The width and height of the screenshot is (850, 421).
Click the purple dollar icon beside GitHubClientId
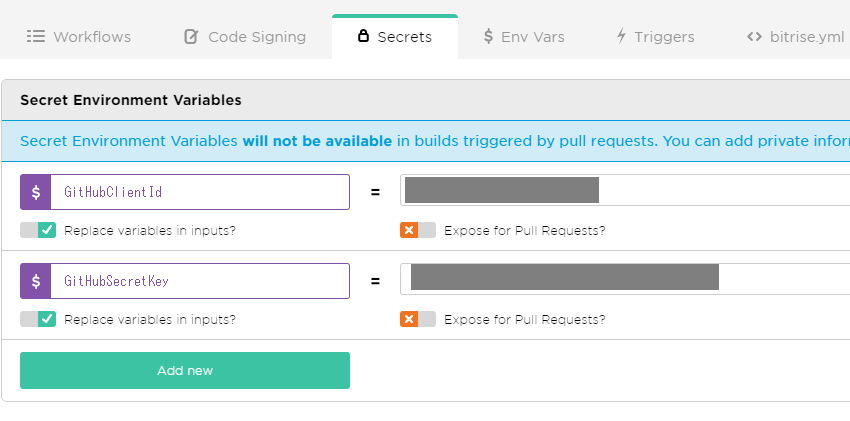click(36, 192)
